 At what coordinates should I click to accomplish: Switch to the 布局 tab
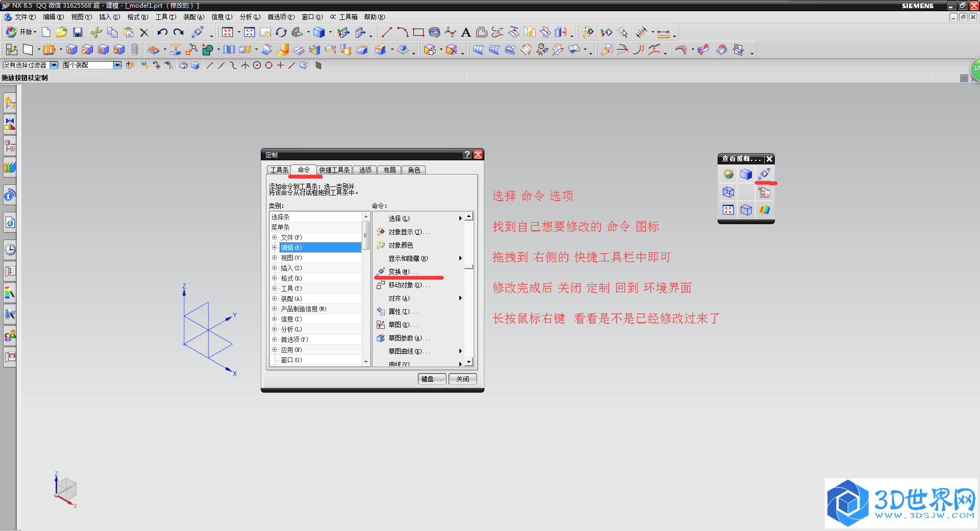(x=389, y=170)
